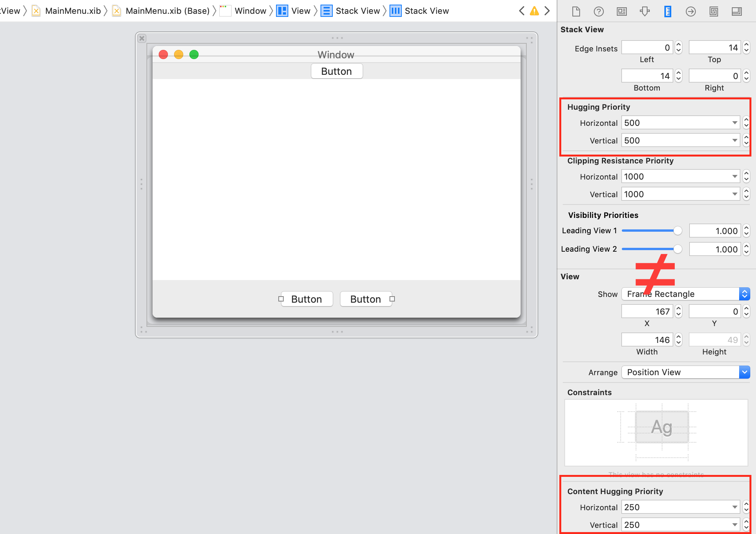
Task: Select MainMenu.xib (Base) in the jump bar
Action: tap(167, 11)
